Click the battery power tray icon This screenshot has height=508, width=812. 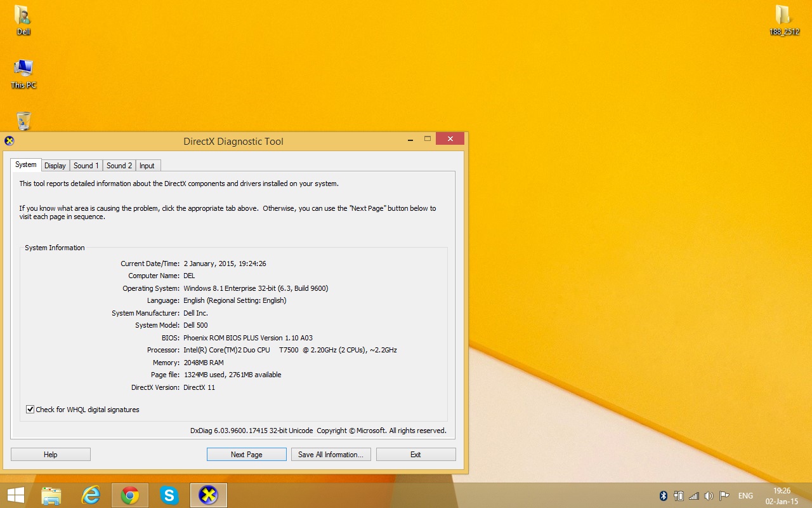point(679,496)
